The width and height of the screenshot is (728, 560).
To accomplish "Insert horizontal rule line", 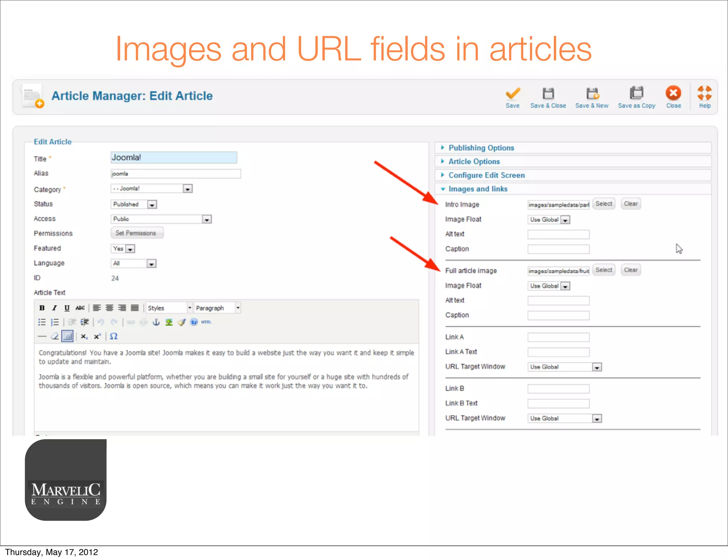I will pos(42,336).
